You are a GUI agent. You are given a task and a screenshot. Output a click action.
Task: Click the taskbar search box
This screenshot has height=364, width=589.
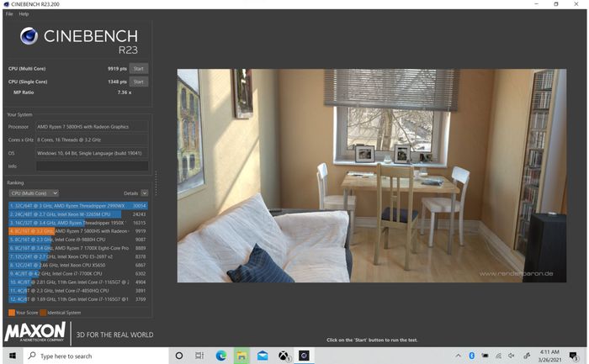coord(96,356)
